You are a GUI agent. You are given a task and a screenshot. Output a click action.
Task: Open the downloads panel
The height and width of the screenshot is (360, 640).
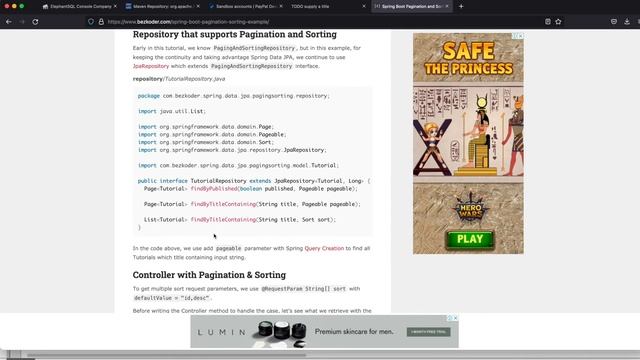point(627,22)
